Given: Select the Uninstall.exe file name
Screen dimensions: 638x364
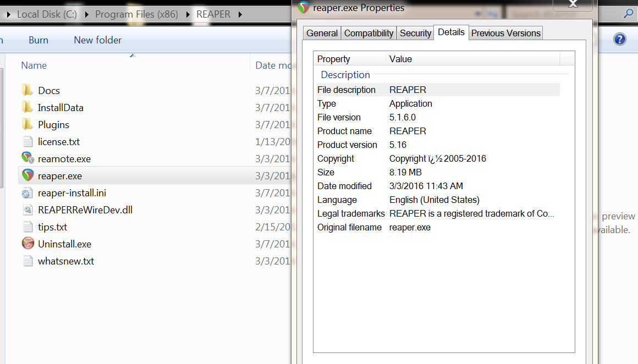Looking at the screenshot, I should 65,244.
